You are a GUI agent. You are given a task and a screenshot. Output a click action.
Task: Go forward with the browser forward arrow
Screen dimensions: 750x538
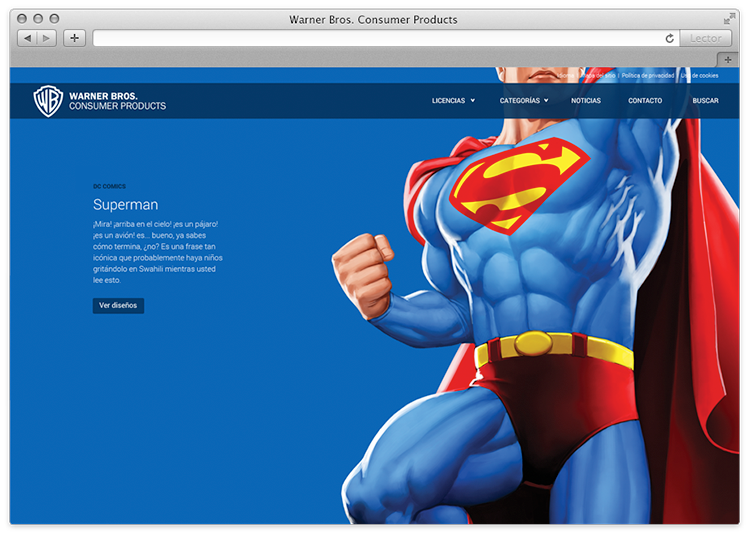[48, 38]
